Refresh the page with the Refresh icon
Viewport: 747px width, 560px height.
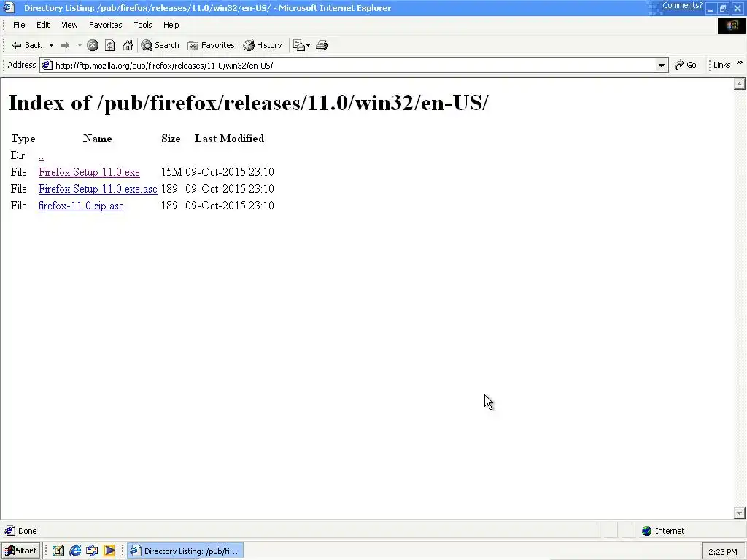109,45
